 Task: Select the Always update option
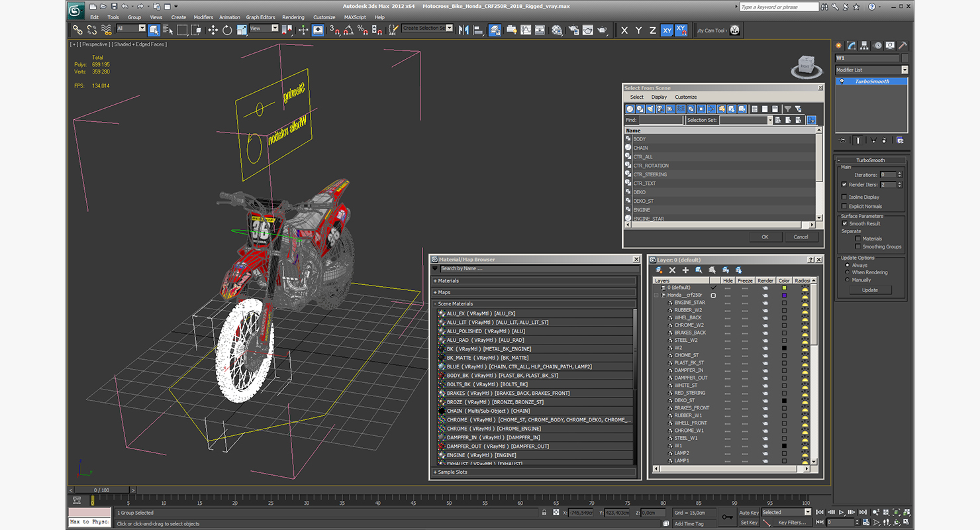847,265
